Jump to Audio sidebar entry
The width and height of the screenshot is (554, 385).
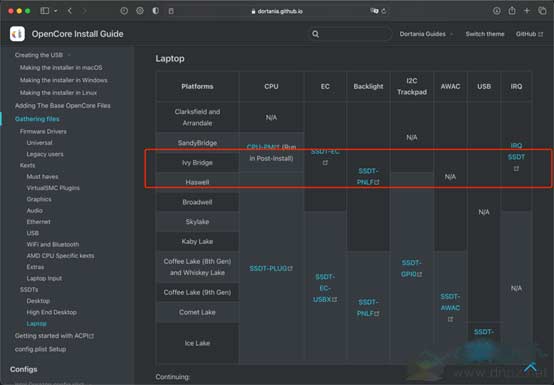click(35, 211)
